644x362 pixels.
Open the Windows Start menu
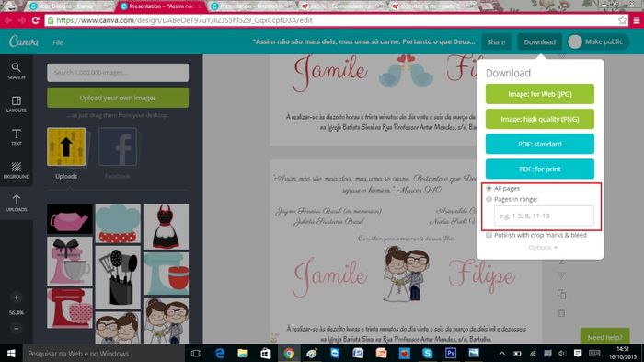pos(11,354)
